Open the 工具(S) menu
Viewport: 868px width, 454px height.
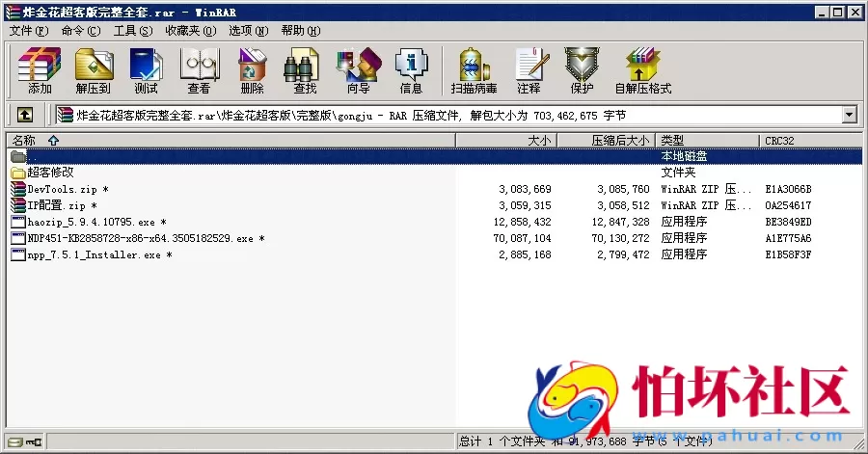(x=133, y=31)
